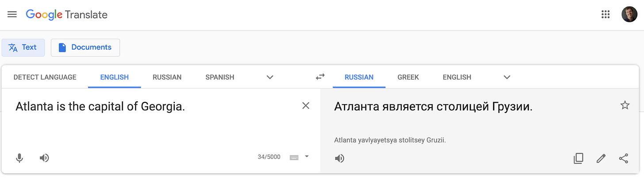Screen dimensions: 644x178
Task: Swap source and target languages
Action: 320,77
